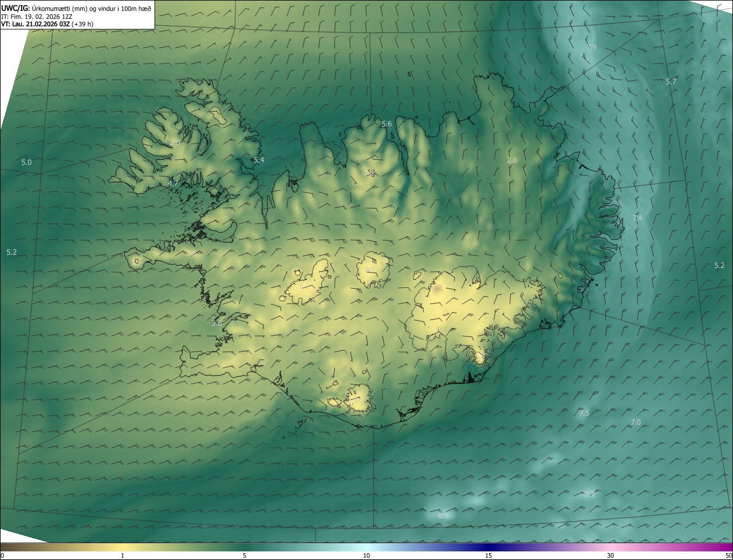The height and width of the screenshot is (560, 733).
Task: Click the 3.6 value label on the map
Action: tap(216, 324)
